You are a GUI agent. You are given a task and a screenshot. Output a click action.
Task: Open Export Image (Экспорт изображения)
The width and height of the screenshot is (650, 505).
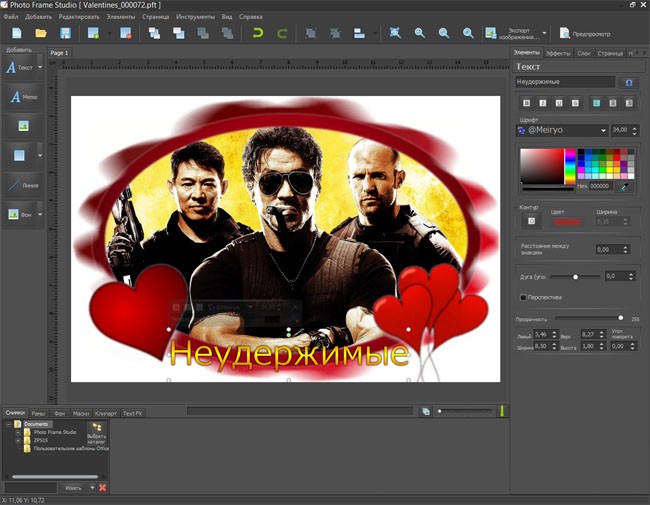coord(512,34)
